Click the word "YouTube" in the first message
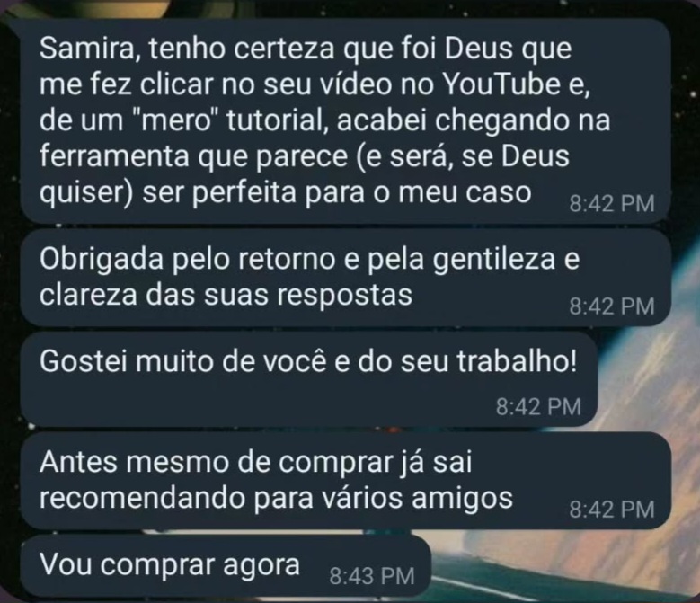 coord(501,84)
